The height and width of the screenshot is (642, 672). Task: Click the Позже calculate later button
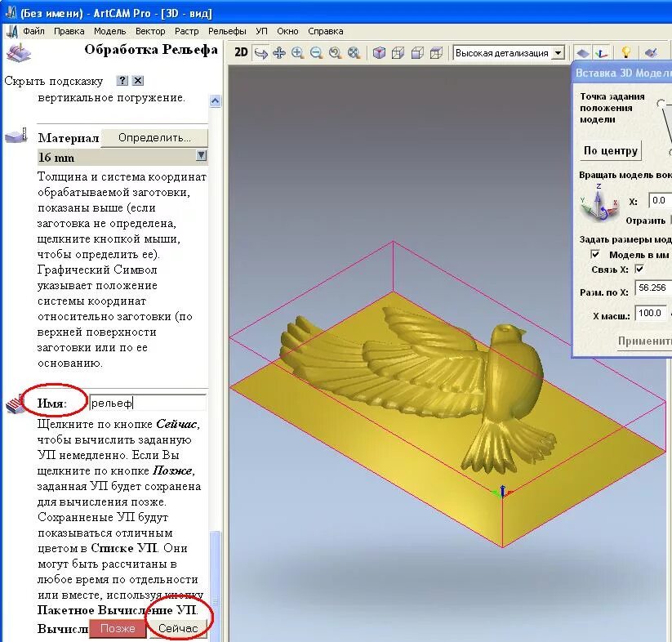click(x=118, y=628)
